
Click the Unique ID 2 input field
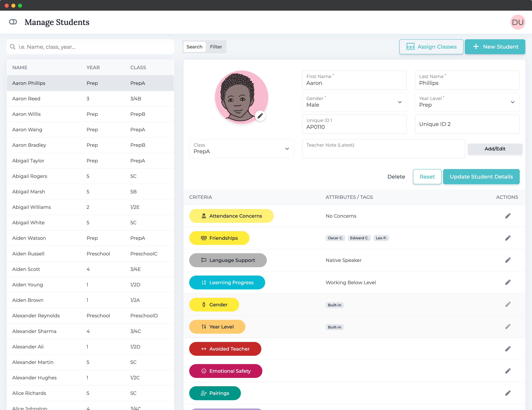point(467,124)
